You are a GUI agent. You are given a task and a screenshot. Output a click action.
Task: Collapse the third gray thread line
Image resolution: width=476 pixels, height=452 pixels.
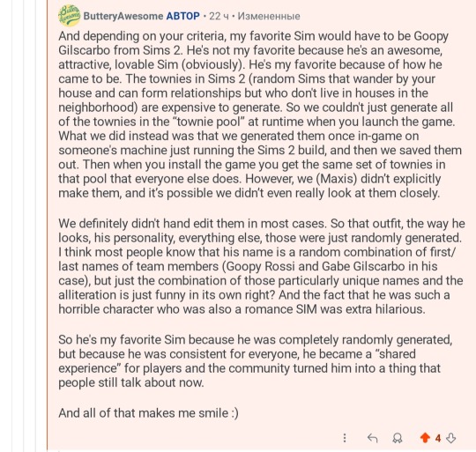(x=35, y=226)
